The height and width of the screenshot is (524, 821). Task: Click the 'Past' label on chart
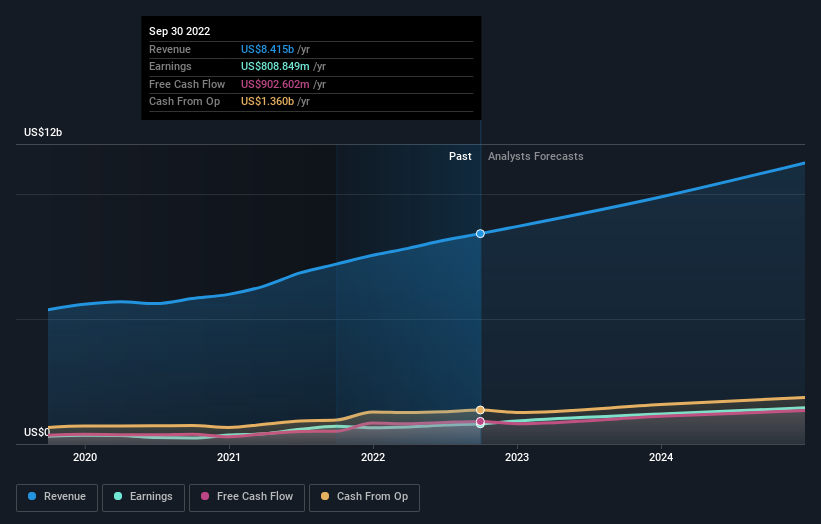(460, 156)
